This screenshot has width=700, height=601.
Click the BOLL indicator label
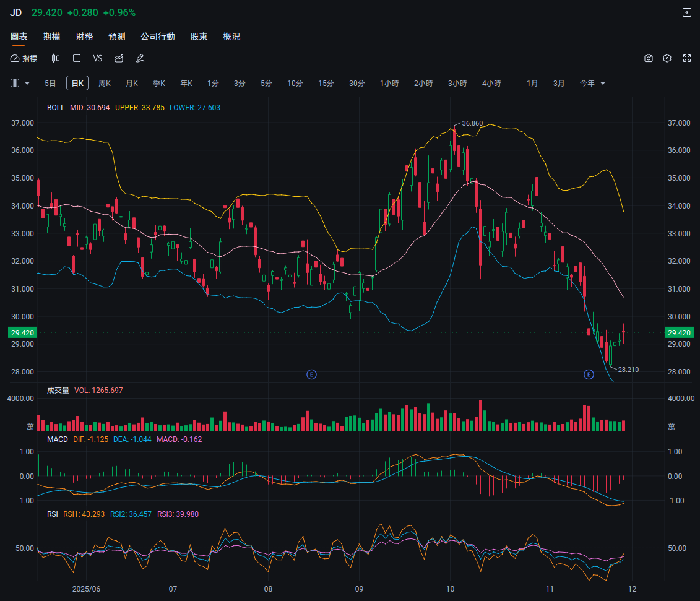[56, 108]
